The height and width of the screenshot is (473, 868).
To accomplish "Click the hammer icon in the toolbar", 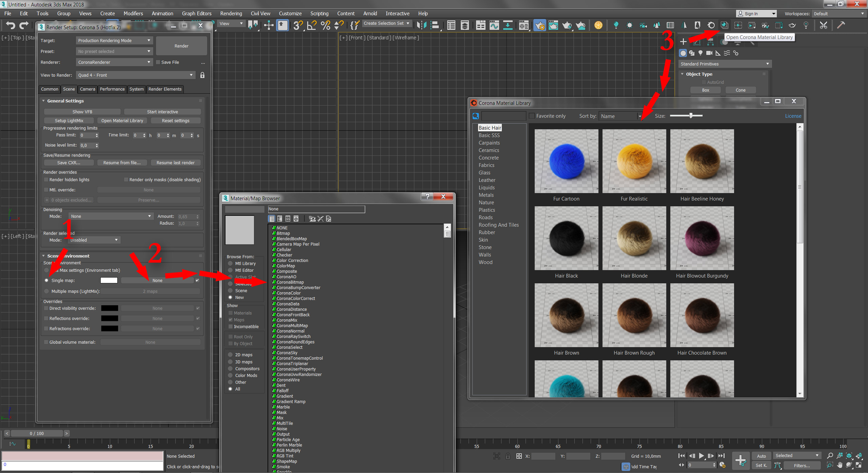I will click(841, 25).
